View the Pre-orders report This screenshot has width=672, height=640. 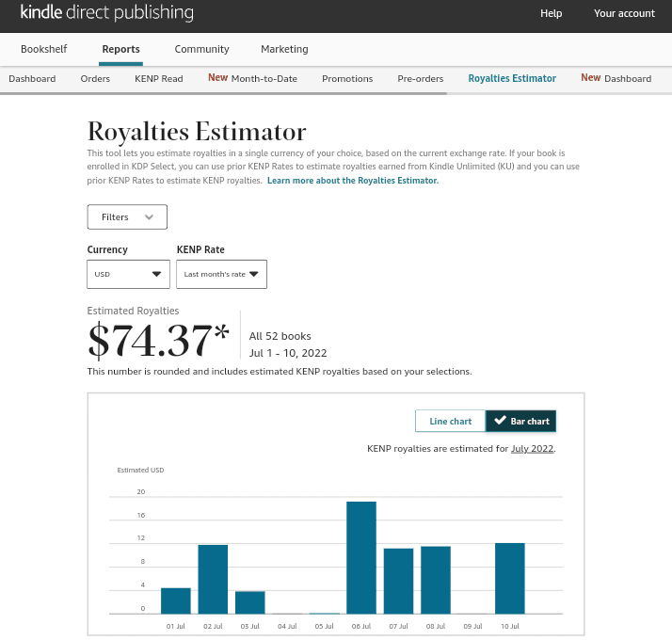pyautogui.click(x=420, y=79)
